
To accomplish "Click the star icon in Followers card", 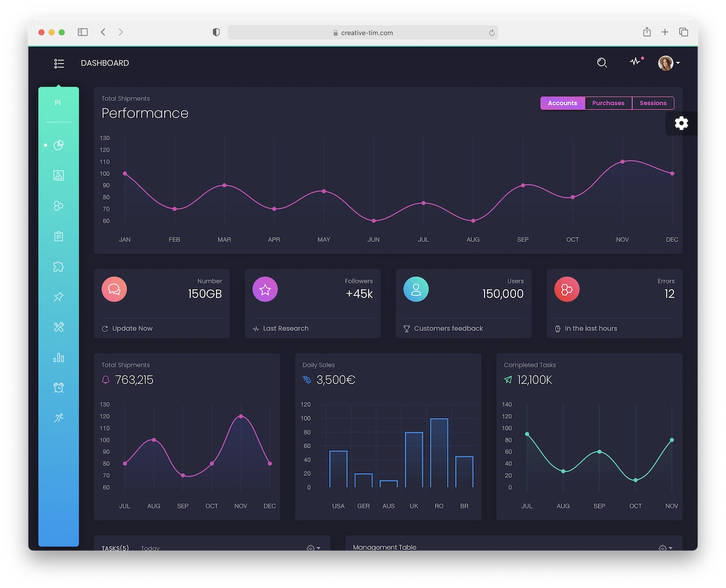I will pyautogui.click(x=265, y=289).
